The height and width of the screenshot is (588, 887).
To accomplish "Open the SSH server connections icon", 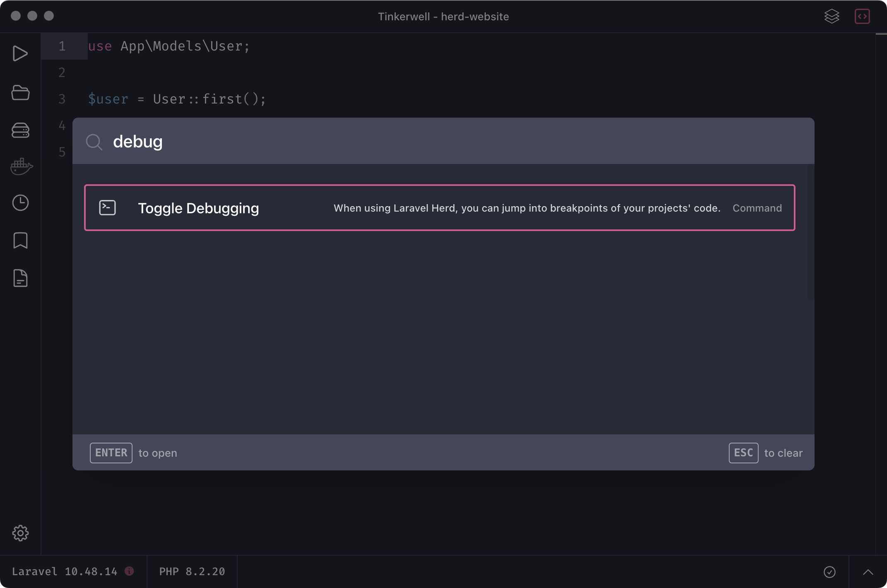I will click(20, 130).
